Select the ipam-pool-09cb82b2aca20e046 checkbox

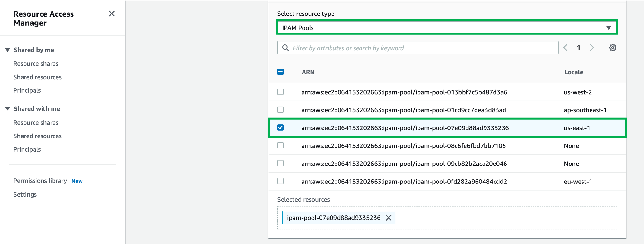pos(280,164)
